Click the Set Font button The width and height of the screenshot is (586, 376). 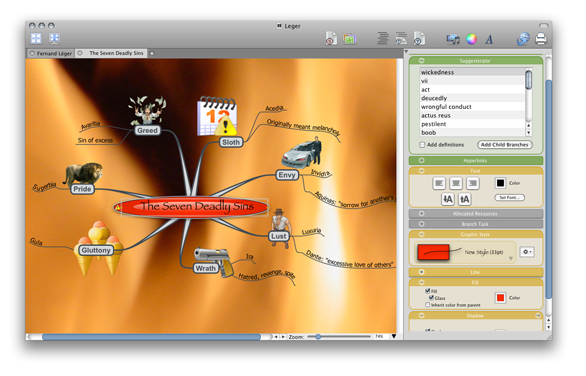click(x=510, y=197)
